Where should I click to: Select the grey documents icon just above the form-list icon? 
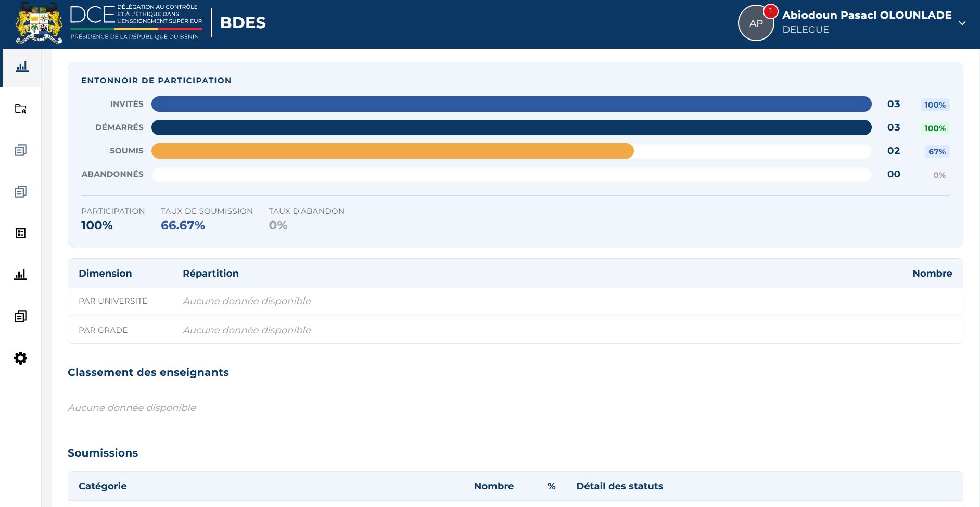[21, 192]
